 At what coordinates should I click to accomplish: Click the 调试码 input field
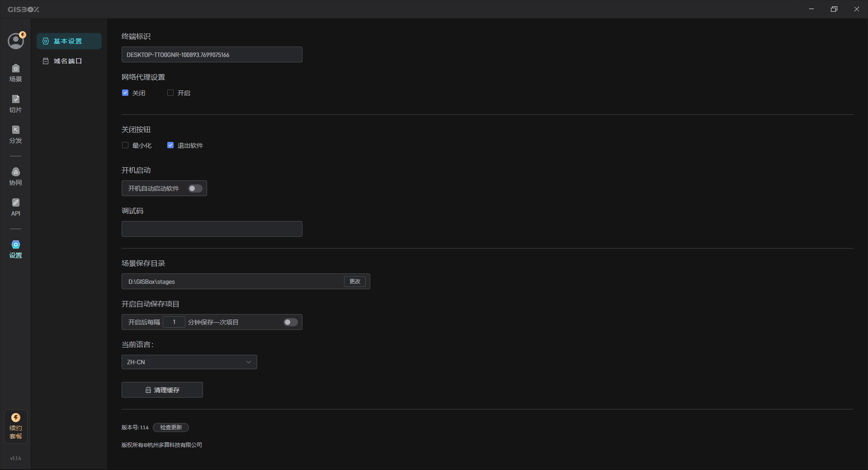(212, 229)
